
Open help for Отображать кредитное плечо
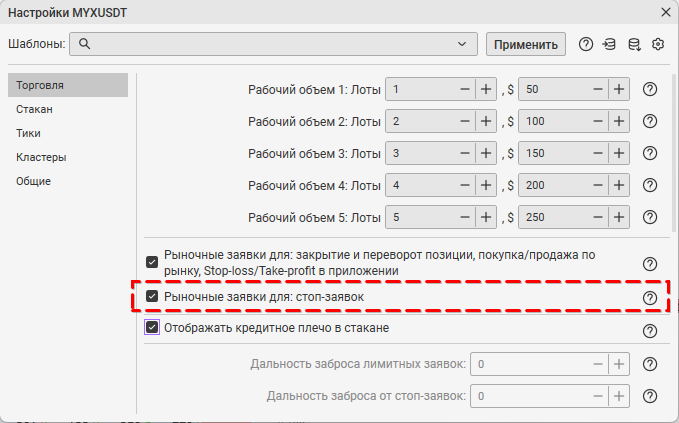(x=650, y=331)
